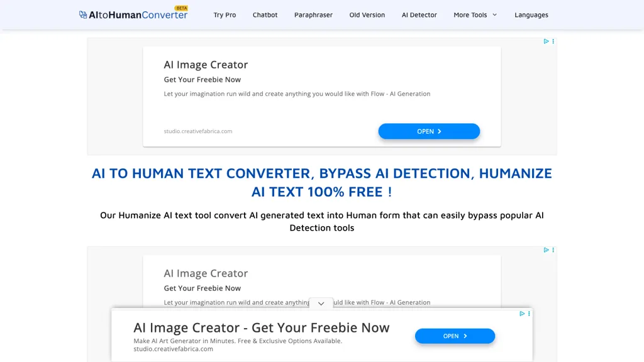This screenshot has width=644, height=362.
Task: Click the AI Image Creator heading in second ad
Action: click(x=206, y=273)
